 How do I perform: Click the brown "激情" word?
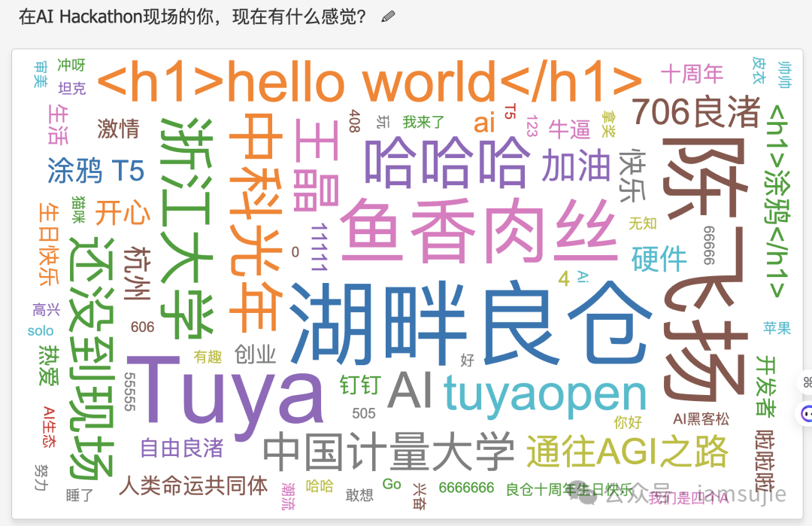[118, 129]
